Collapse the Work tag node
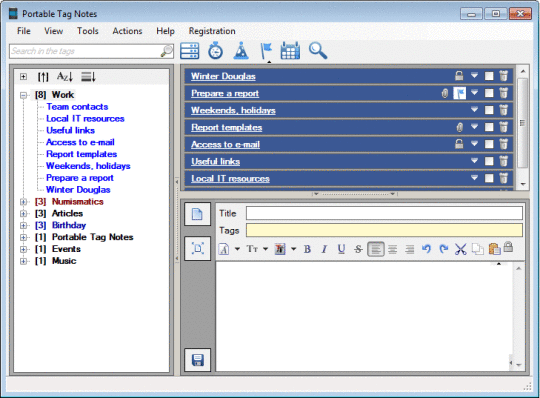Screen dimensions: 540x398 23,95
